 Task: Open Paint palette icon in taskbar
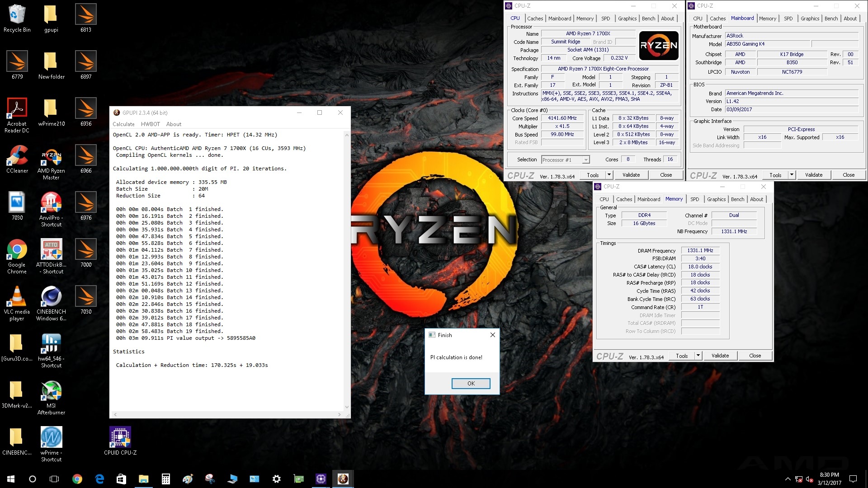pos(188,479)
